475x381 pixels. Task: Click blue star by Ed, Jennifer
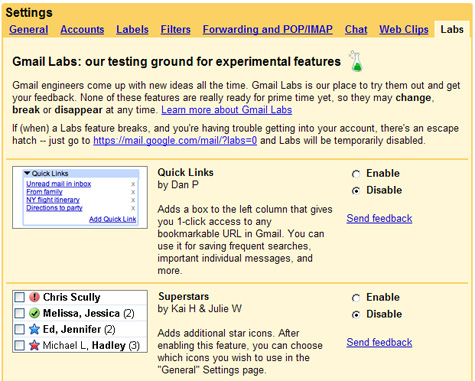tap(34, 329)
